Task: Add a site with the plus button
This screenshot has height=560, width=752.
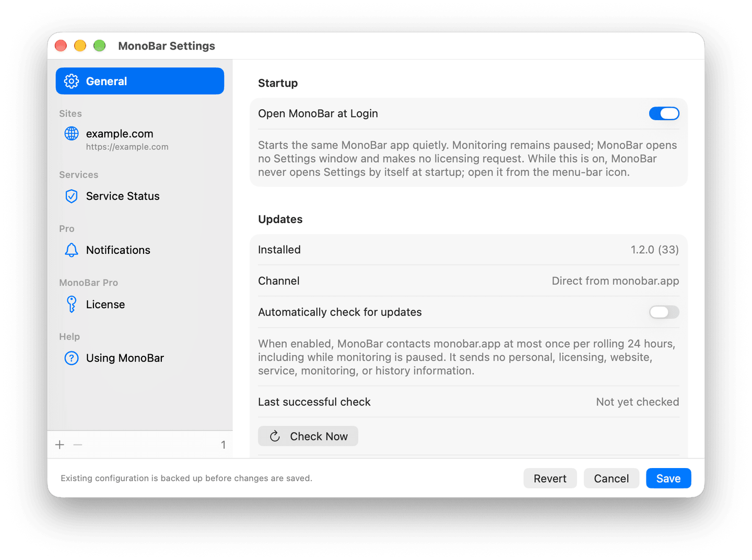Action: [x=60, y=445]
